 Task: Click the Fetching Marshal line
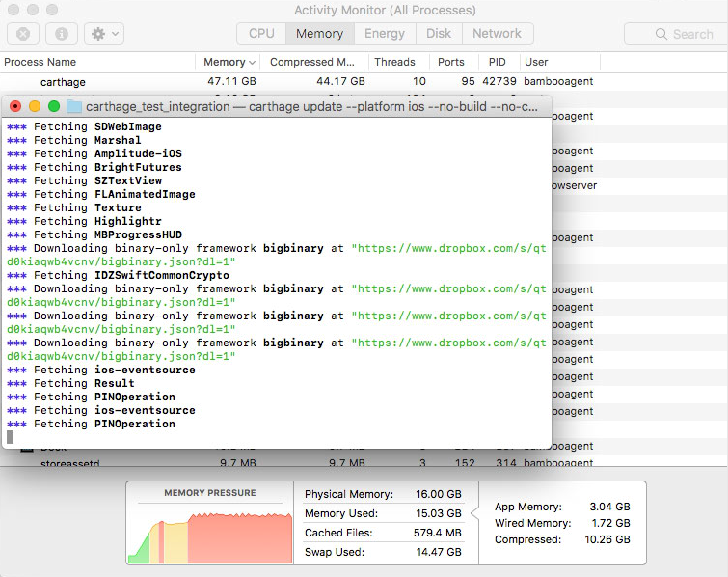click(74, 140)
